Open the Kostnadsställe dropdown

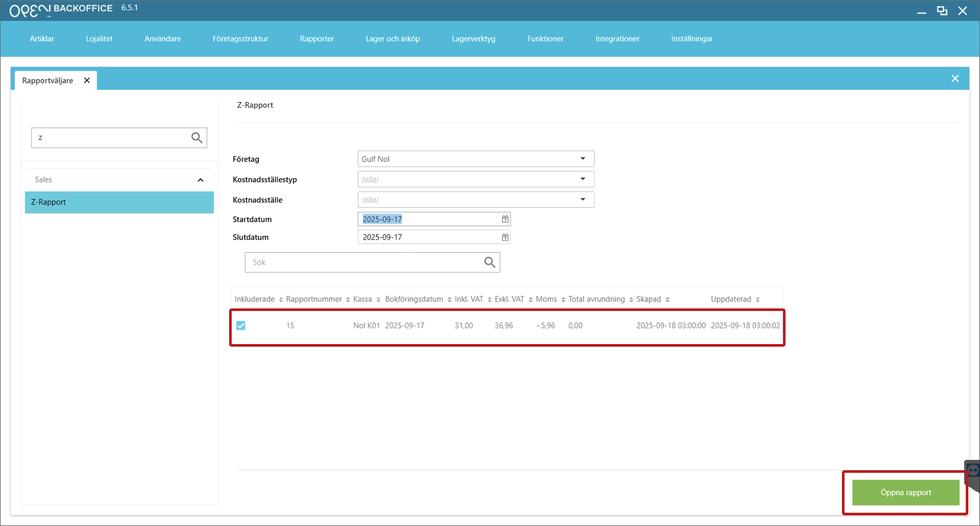582,199
